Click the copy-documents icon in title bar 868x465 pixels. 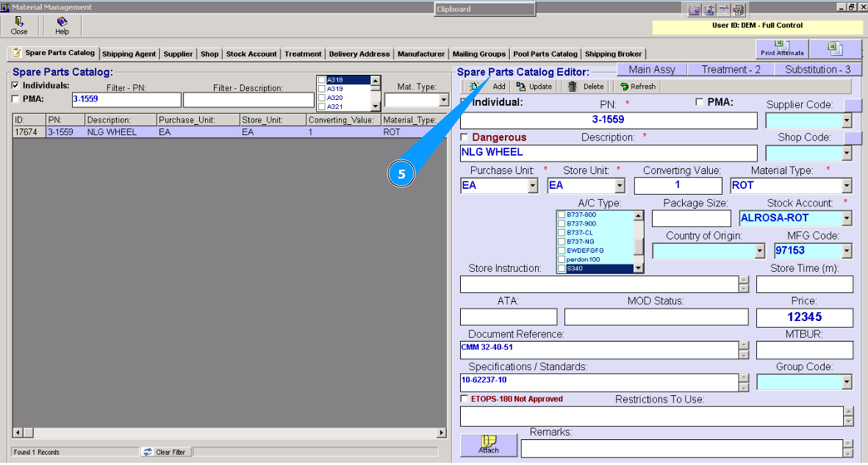[738, 10]
